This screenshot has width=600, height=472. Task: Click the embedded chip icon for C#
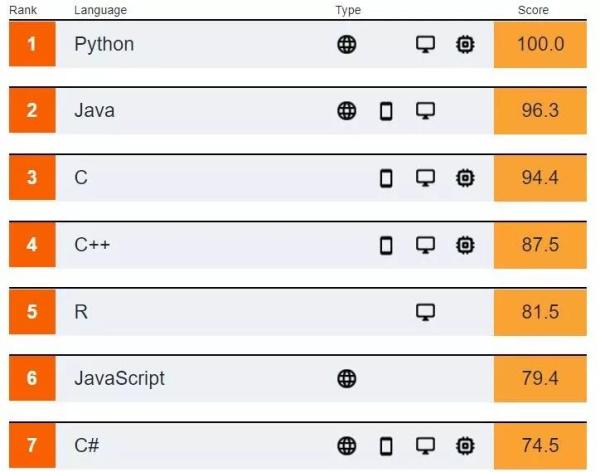[x=465, y=445]
